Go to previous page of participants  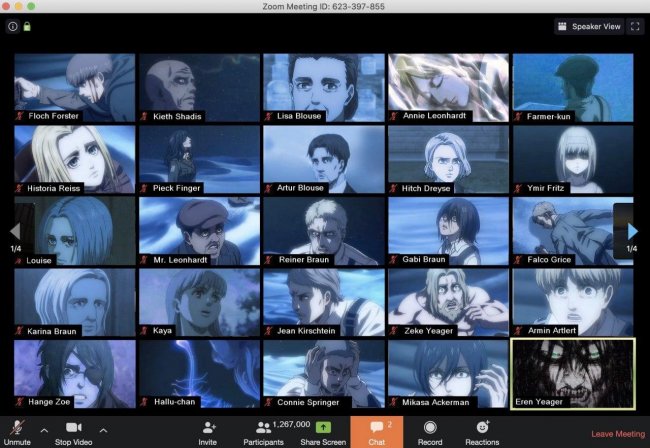tap(15, 231)
